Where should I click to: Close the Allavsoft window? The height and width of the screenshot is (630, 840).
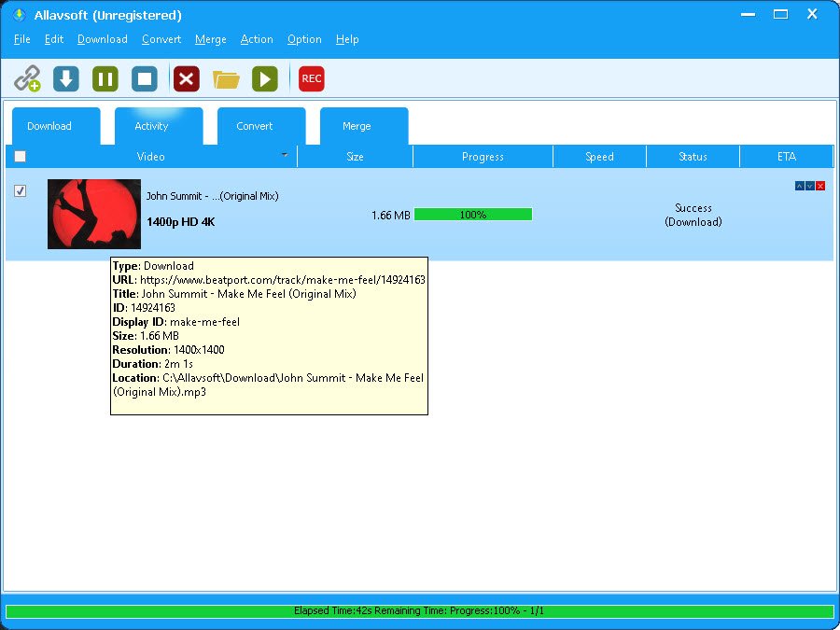(x=812, y=15)
